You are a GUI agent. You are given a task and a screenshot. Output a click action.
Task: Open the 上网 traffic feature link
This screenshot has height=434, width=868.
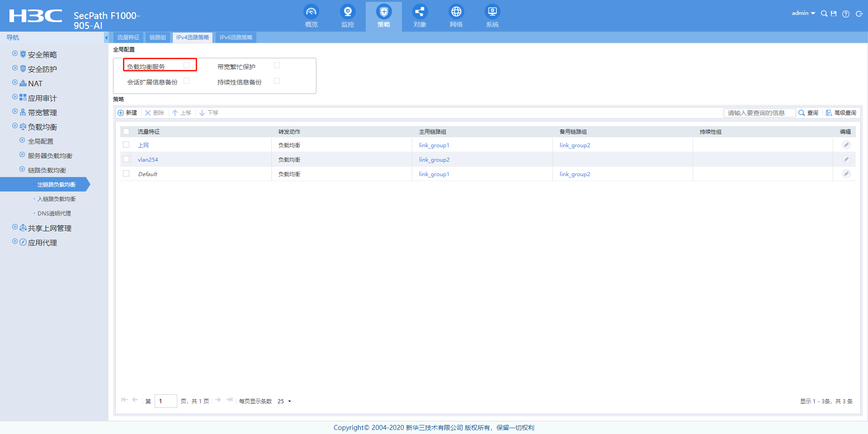[x=143, y=145]
